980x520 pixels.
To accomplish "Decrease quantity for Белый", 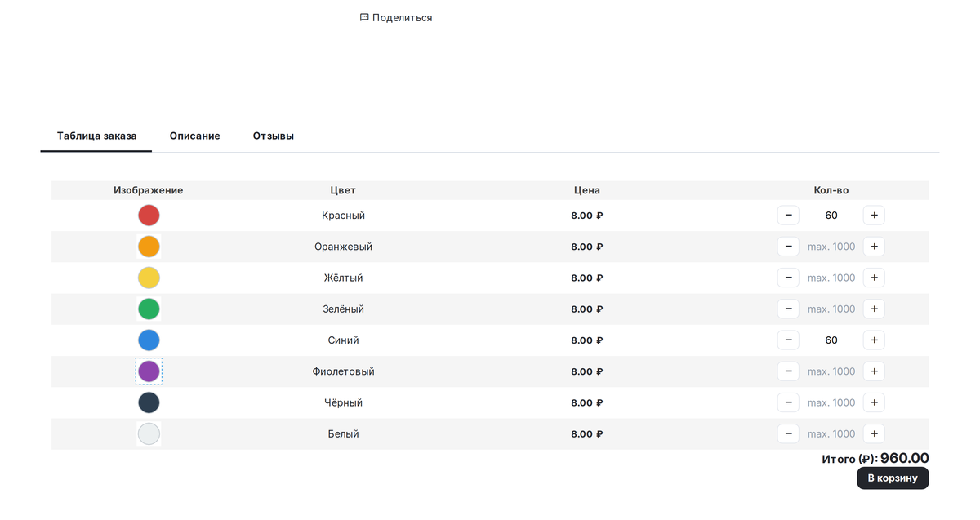I will point(788,433).
